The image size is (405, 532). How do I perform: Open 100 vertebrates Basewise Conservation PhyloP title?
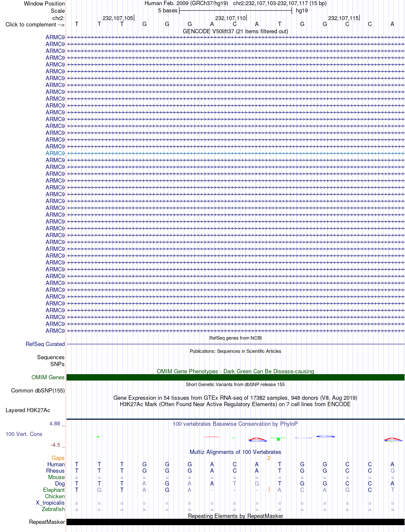235,424
